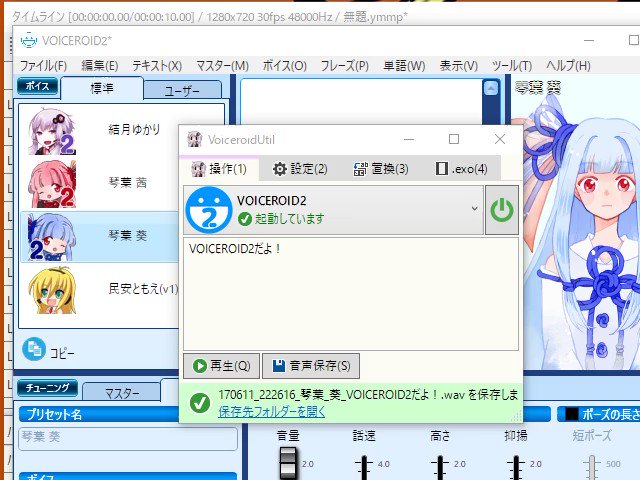Viewport: 640px width, 480px height.
Task: Toggle the VOICEROID2 power button
Action: [x=502, y=210]
